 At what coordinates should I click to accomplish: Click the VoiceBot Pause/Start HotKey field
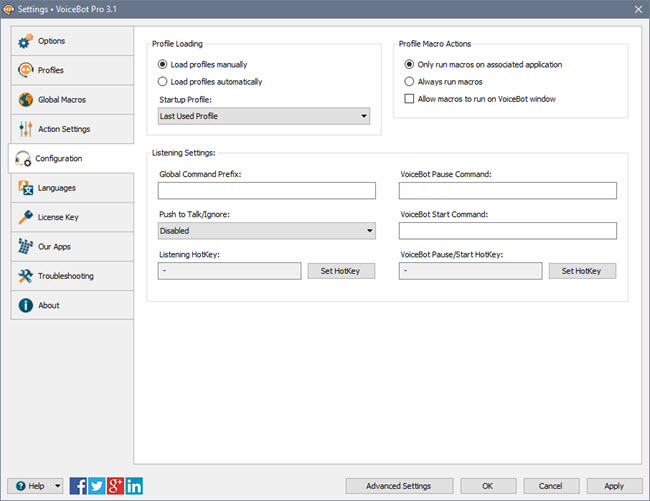pyautogui.click(x=471, y=271)
